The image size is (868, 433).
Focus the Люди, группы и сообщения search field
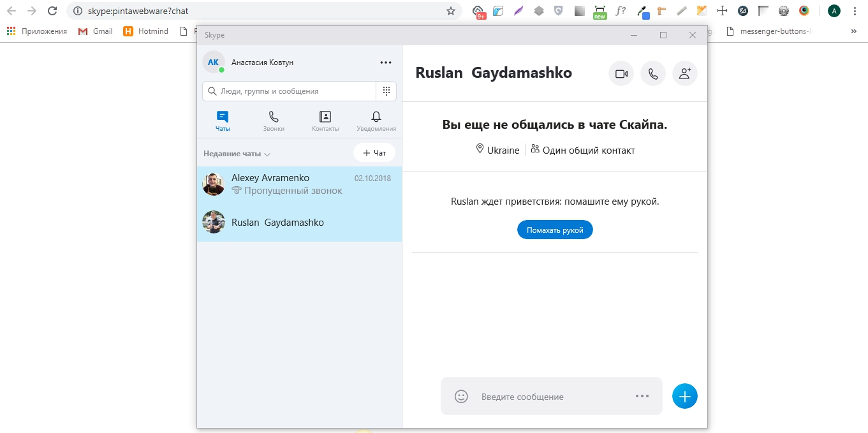[290, 91]
